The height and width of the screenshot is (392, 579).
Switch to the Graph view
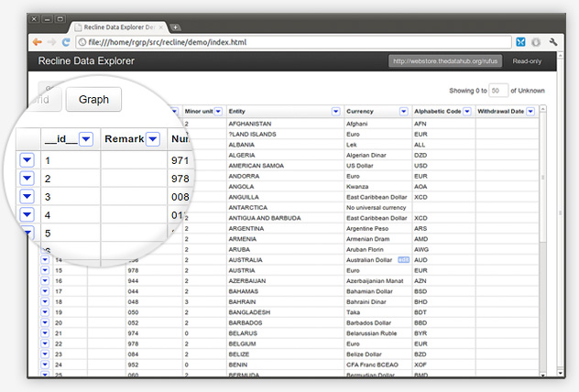click(x=93, y=100)
